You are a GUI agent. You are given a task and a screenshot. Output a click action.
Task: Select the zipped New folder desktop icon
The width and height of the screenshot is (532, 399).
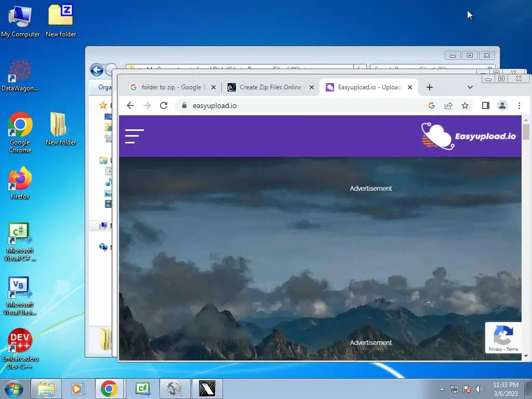pyautogui.click(x=61, y=21)
